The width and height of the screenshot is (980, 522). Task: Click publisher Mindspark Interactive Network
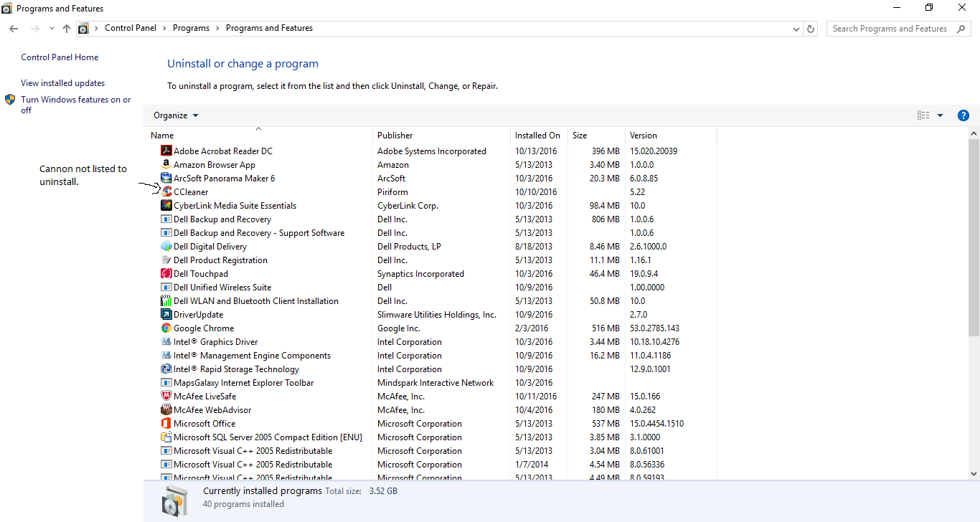(x=435, y=383)
